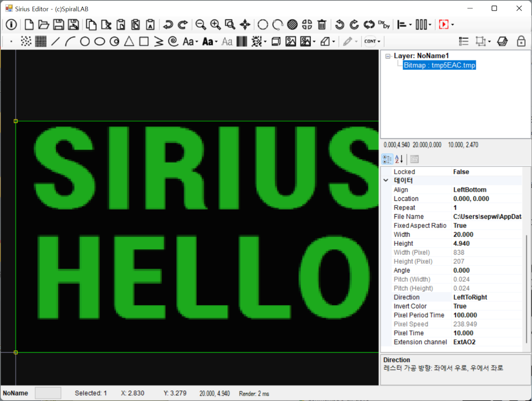The width and height of the screenshot is (532, 401).
Task: Zoom in the canvas view
Action: tap(216, 25)
